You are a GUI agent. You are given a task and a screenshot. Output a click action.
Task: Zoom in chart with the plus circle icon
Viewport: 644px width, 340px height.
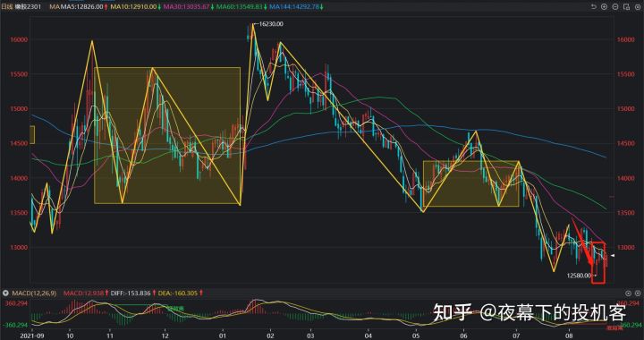[x=604, y=6]
